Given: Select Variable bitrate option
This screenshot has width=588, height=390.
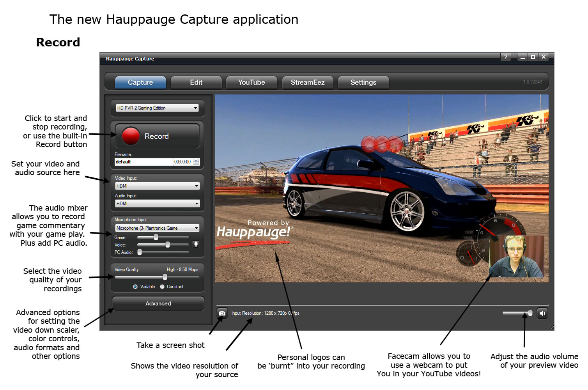Looking at the screenshot, I should click(x=135, y=287).
